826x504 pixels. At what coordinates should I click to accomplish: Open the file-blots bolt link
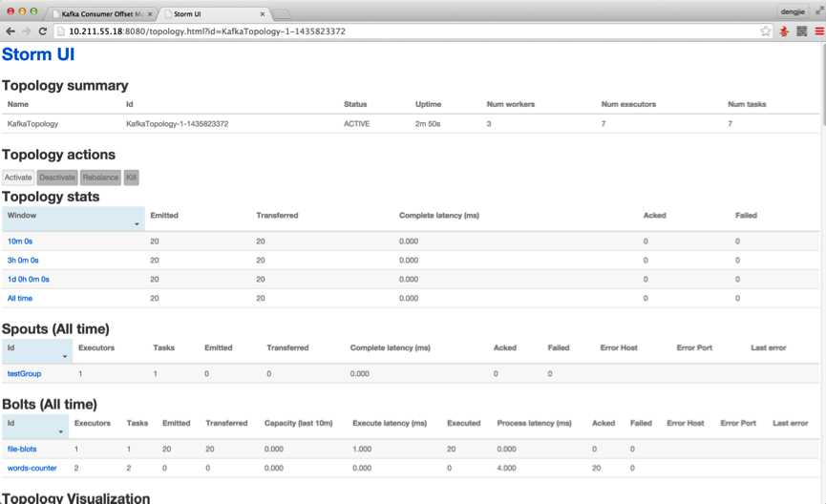22,449
